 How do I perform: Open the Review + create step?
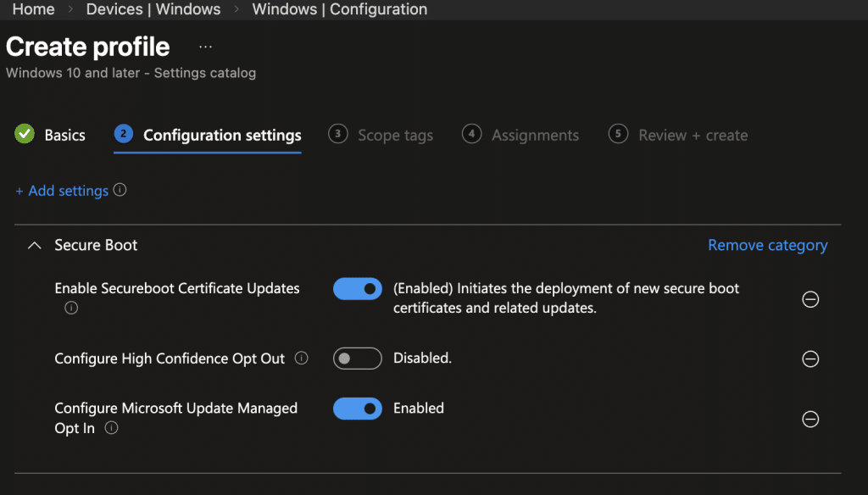coord(678,136)
